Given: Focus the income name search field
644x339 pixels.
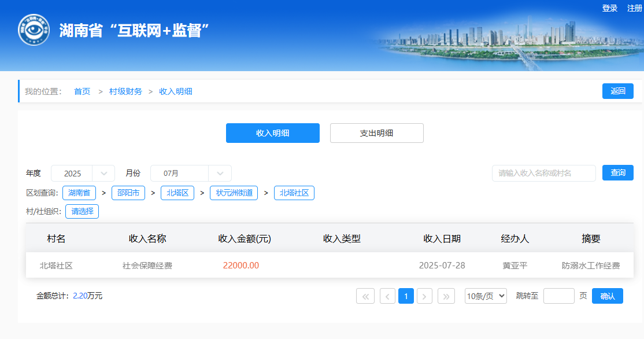Looking at the screenshot, I should (543, 174).
